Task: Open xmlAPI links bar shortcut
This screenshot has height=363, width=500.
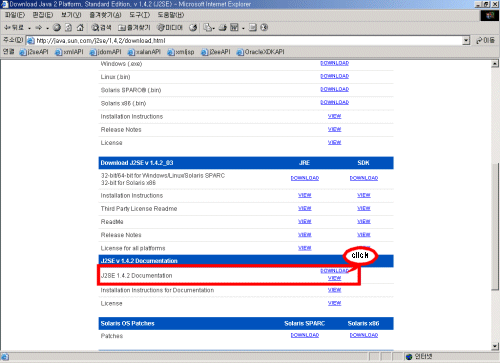Action: click(x=69, y=52)
